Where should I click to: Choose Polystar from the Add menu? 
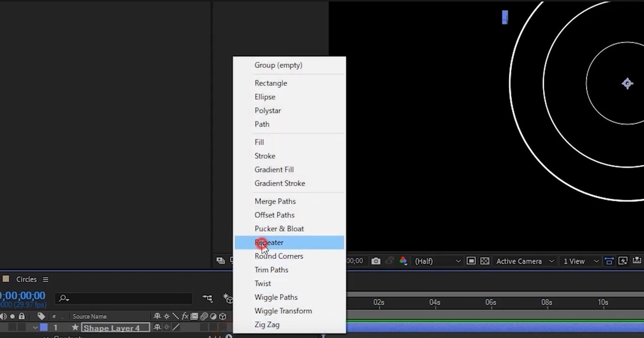point(290,111)
